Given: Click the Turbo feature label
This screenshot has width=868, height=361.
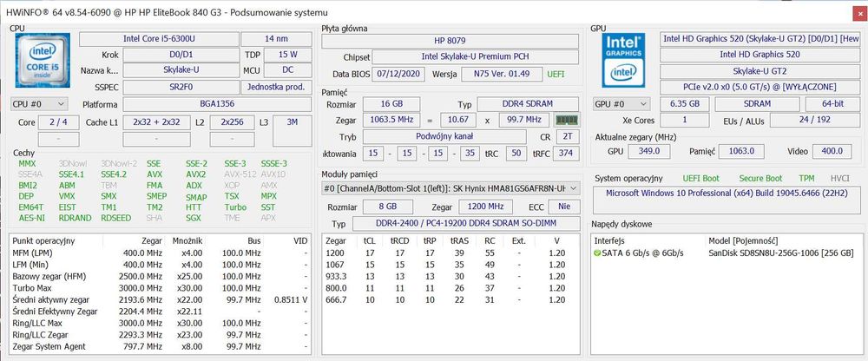Looking at the screenshot, I should pos(235,207).
